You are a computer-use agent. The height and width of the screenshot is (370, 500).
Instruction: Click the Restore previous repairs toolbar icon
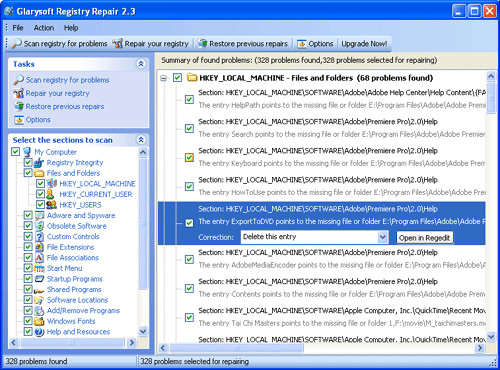202,44
